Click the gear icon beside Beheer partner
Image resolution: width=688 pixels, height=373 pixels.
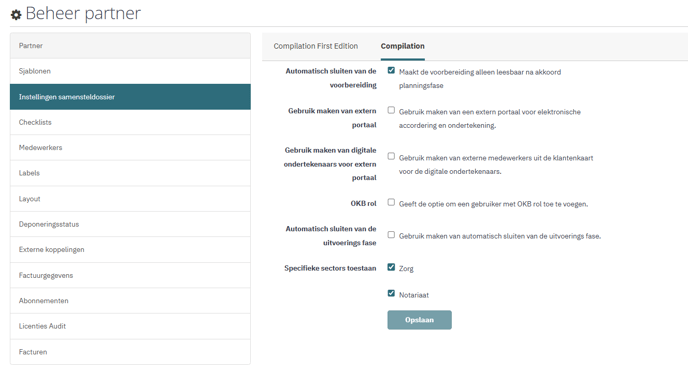[16, 15]
